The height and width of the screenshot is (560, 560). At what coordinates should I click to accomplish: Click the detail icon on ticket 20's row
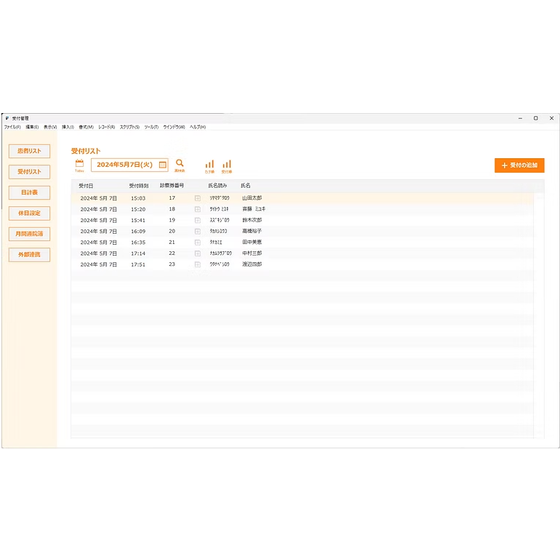coord(198,231)
